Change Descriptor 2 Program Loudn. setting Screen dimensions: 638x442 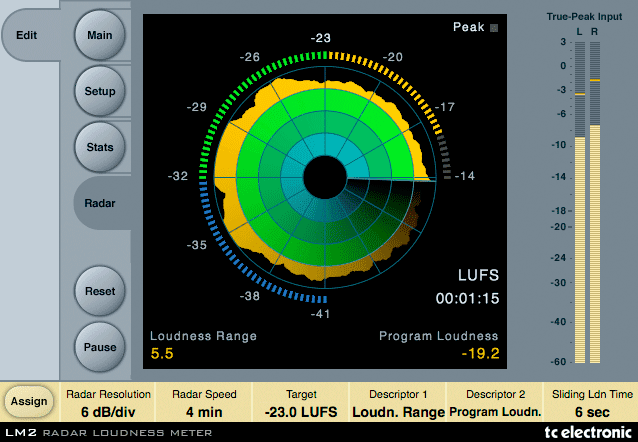tap(495, 403)
